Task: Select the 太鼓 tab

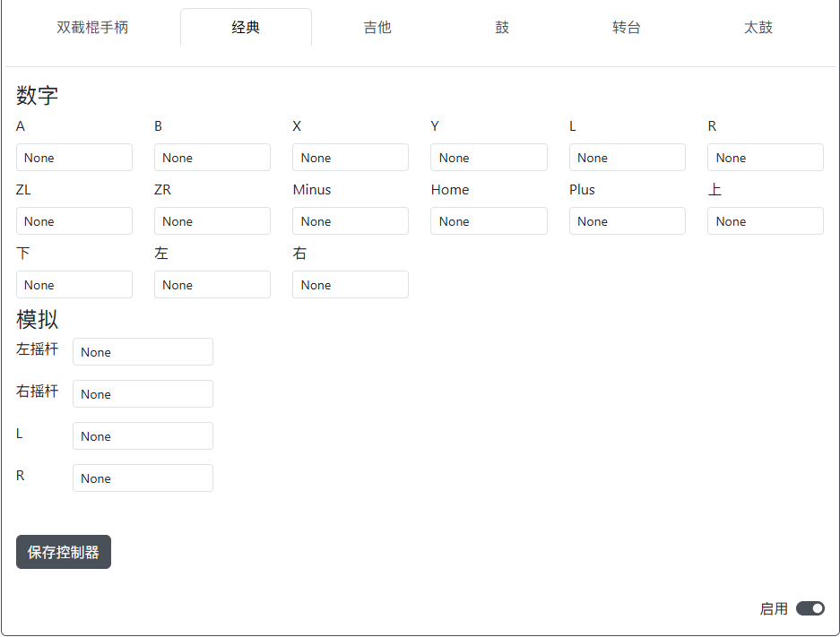Action: [758, 27]
